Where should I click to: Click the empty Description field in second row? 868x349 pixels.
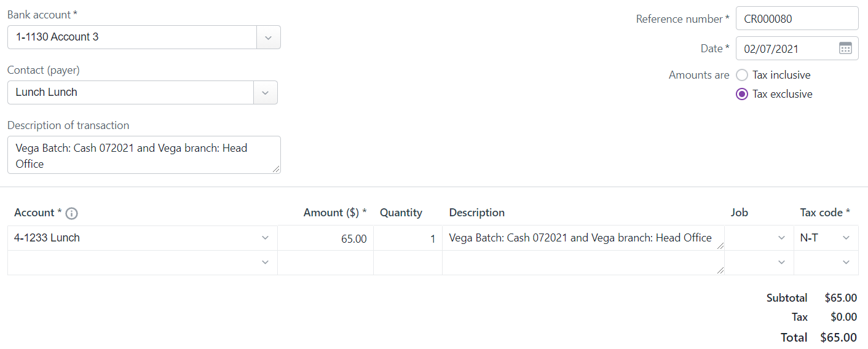pos(583,263)
